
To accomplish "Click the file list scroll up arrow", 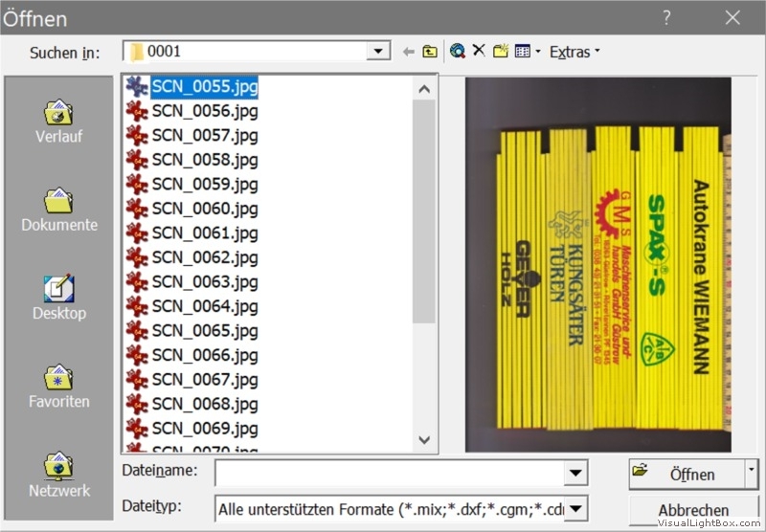I will pos(424,89).
